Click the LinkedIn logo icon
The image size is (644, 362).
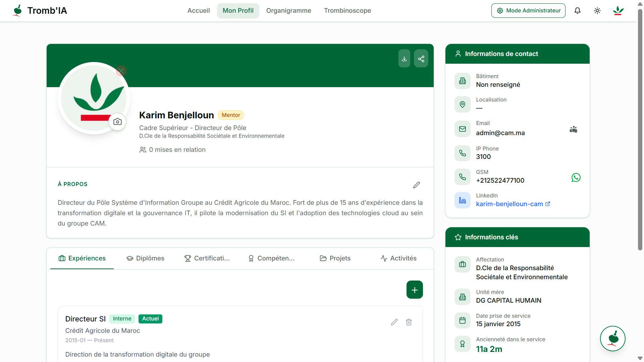(x=462, y=200)
